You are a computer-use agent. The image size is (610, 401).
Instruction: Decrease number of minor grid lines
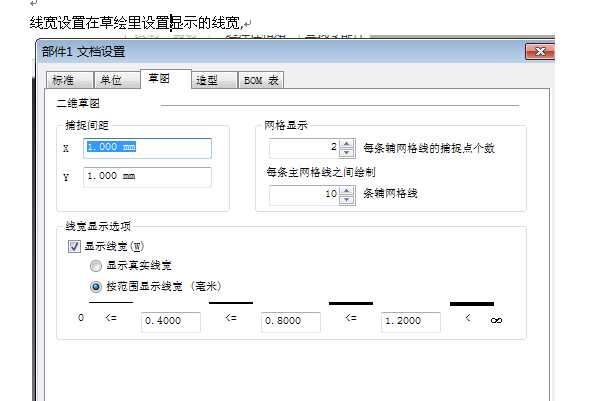tap(347, 200)
